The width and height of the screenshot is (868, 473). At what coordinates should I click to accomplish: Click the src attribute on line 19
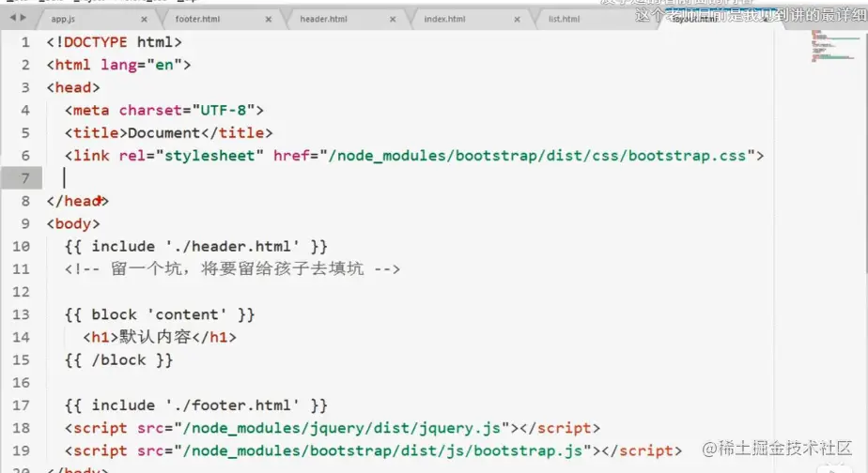(x=150, y=450)
